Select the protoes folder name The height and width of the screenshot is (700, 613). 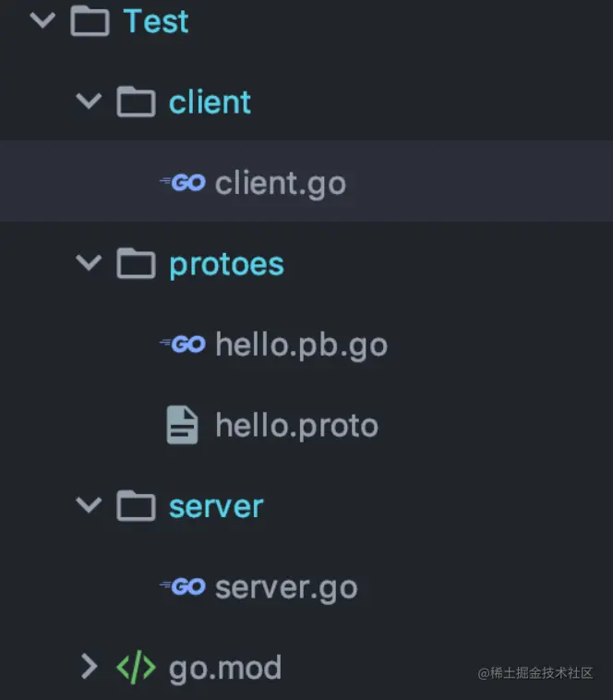[226, 264]
